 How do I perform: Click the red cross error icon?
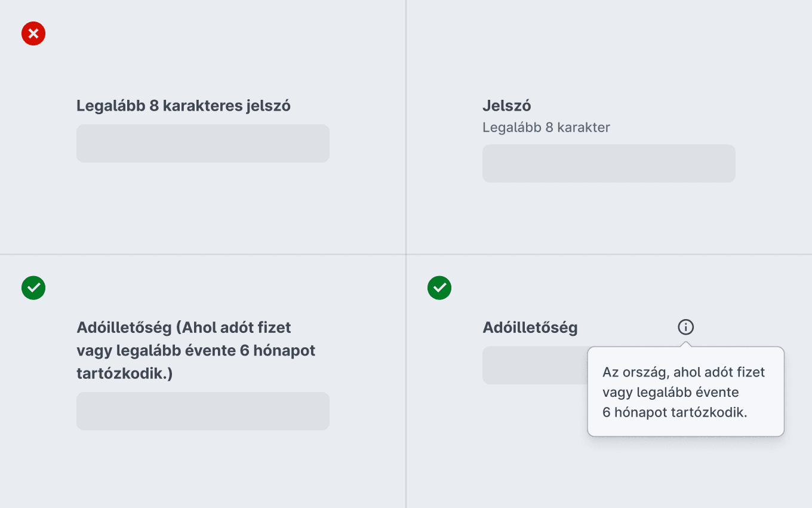pyautogui.click(x=33, y=33)
